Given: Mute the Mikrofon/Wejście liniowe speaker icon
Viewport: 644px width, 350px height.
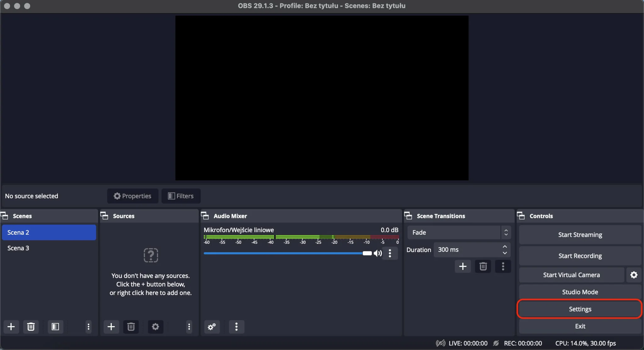Looking at the screenshot, I should tap(377, 253).
